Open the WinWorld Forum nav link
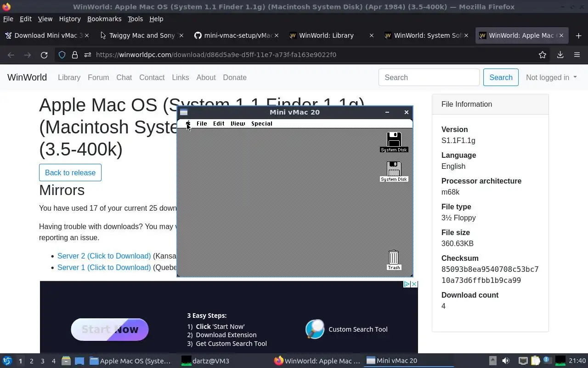 [x=98, y=77]
